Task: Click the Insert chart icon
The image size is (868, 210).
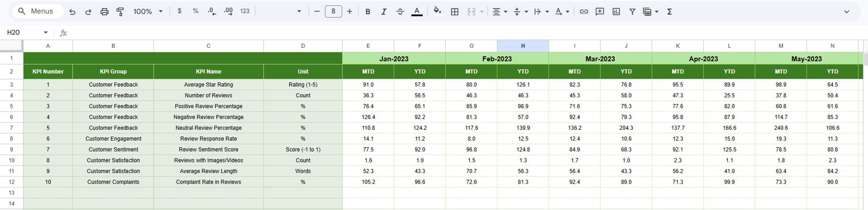Action: tap(616, 11)
